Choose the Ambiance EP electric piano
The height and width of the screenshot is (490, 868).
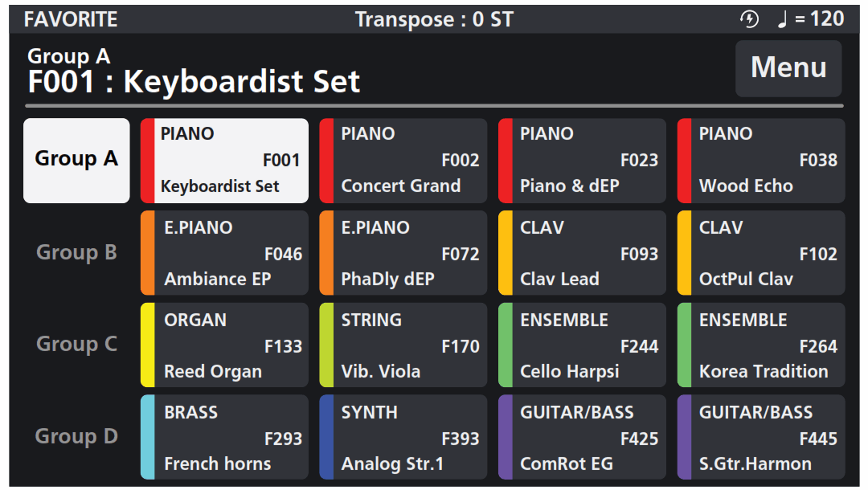tap(223, 252)
